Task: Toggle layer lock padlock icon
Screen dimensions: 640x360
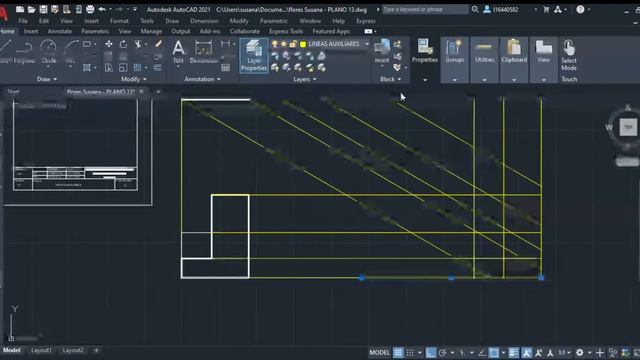Action: click(293, 44)
